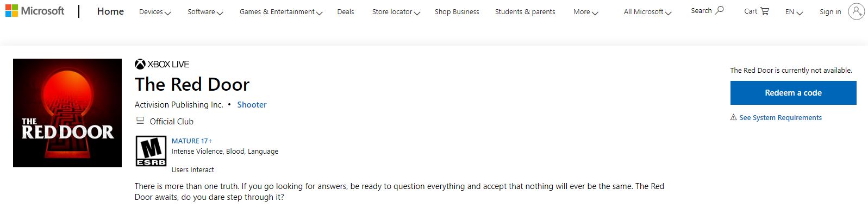Screen dimensions: 868x214
Task: Expand the Software dropdown menu
Action: point(205,11)
